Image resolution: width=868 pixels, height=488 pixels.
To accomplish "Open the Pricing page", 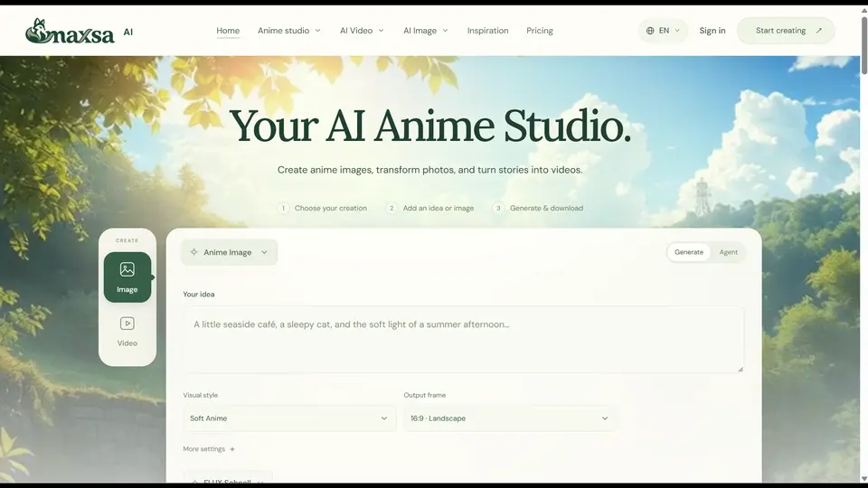I will click(x=539, y=31).
